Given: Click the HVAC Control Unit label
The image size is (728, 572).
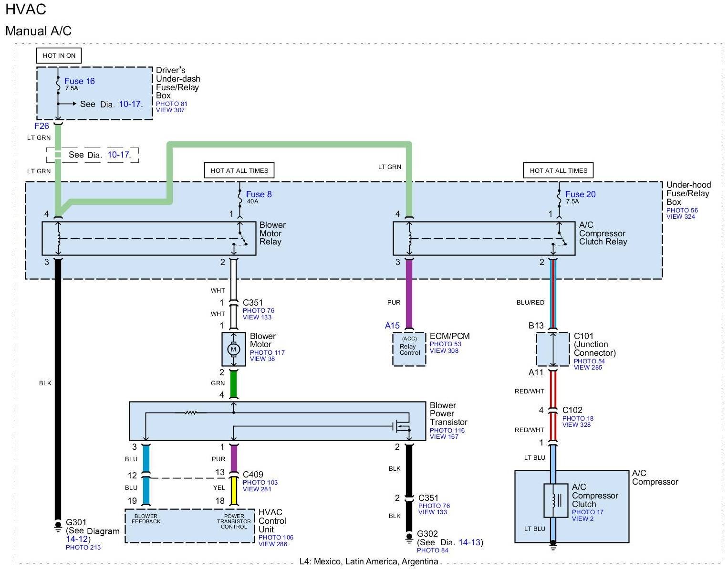Looking at the screenshot, I should tap(272, 521).
